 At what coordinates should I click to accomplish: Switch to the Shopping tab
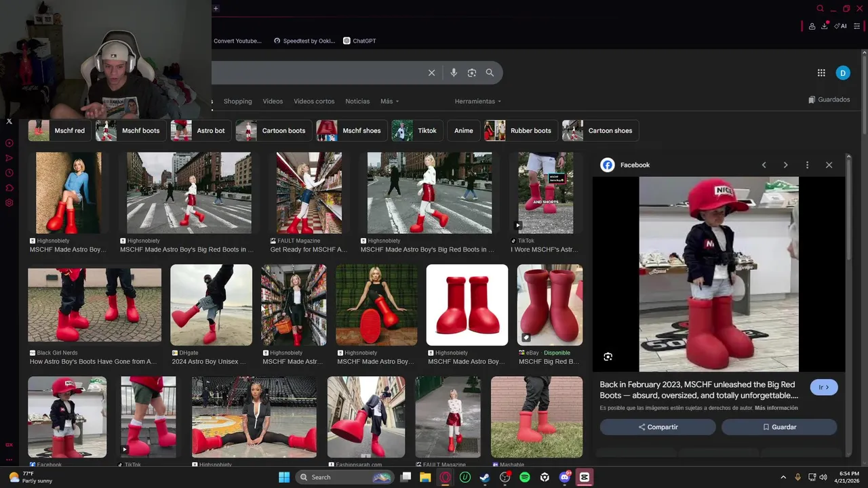click(x=237, y=101)
